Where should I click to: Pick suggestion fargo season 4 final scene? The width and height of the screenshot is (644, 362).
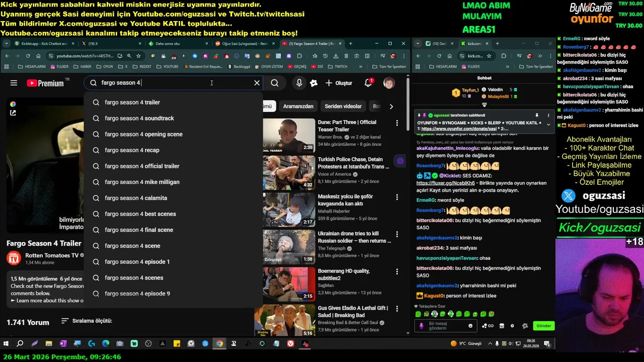coord(174,230)
